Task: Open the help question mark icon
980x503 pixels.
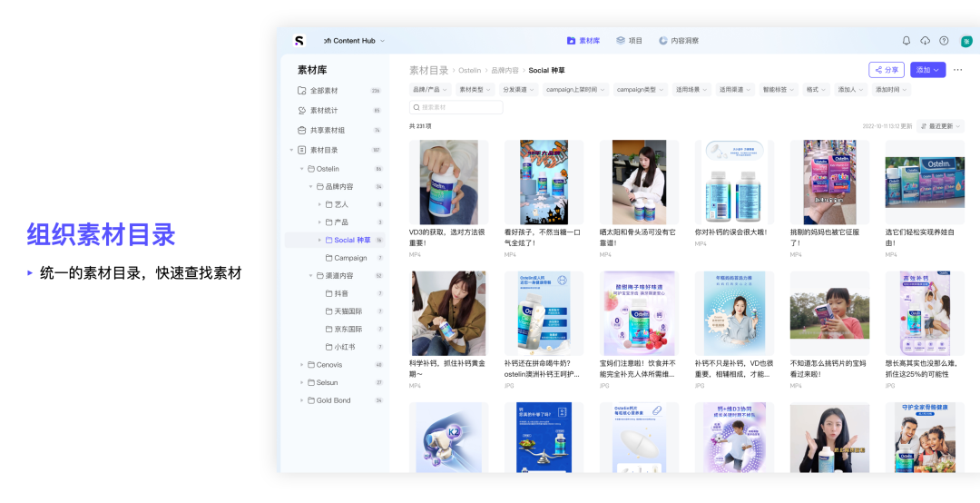Action: [944, 41]
